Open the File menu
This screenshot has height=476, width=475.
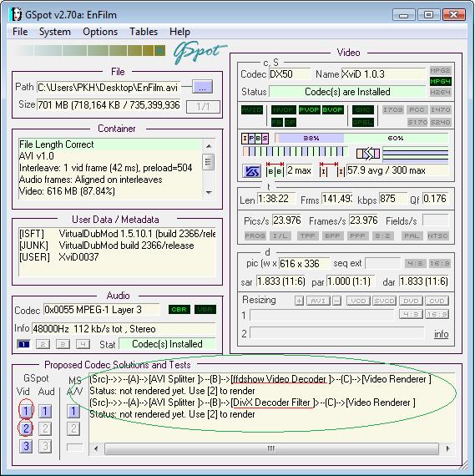click(x=20, y=32)
